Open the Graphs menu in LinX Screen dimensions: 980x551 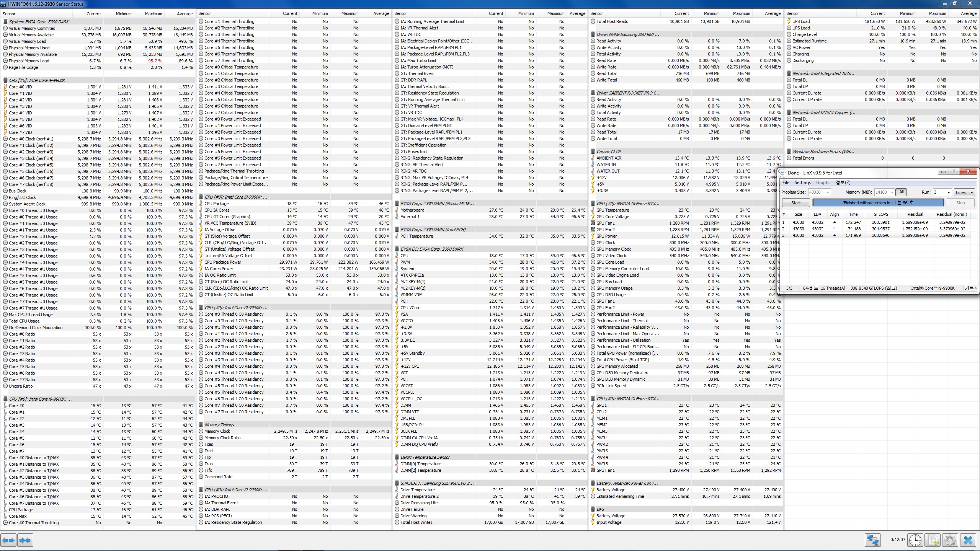click(x=823, y=183)
